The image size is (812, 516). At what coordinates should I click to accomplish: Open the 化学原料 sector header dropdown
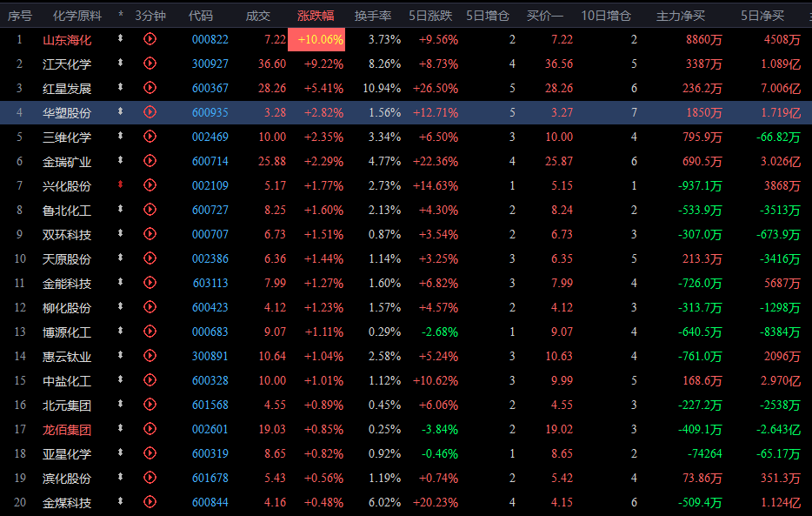77,15
